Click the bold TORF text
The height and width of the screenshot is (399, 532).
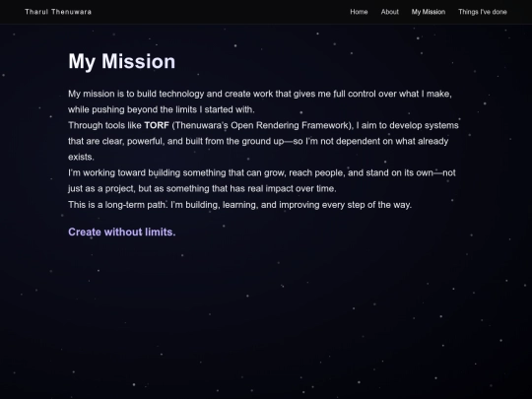tap(157, 125)
